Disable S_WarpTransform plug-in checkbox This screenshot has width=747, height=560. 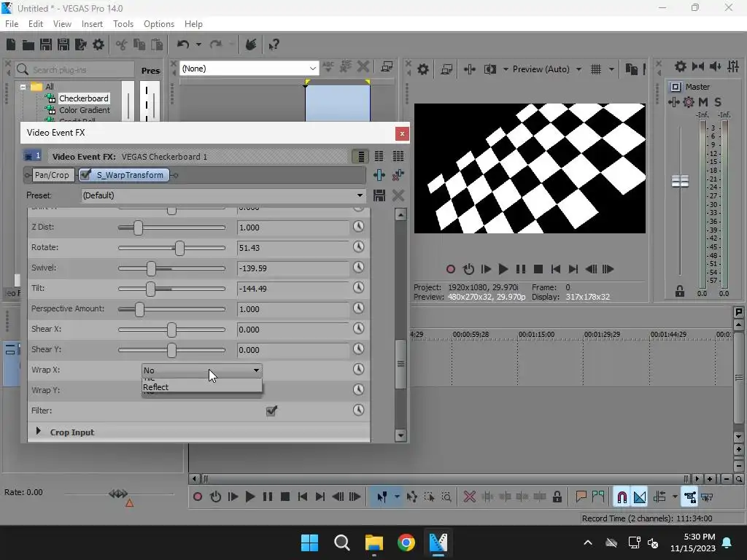[86, 175]
